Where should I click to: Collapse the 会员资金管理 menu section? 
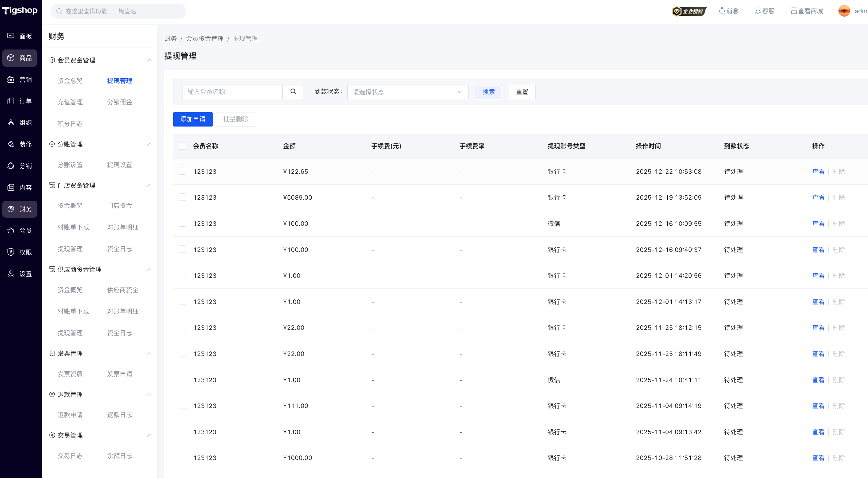click(150, 60)
